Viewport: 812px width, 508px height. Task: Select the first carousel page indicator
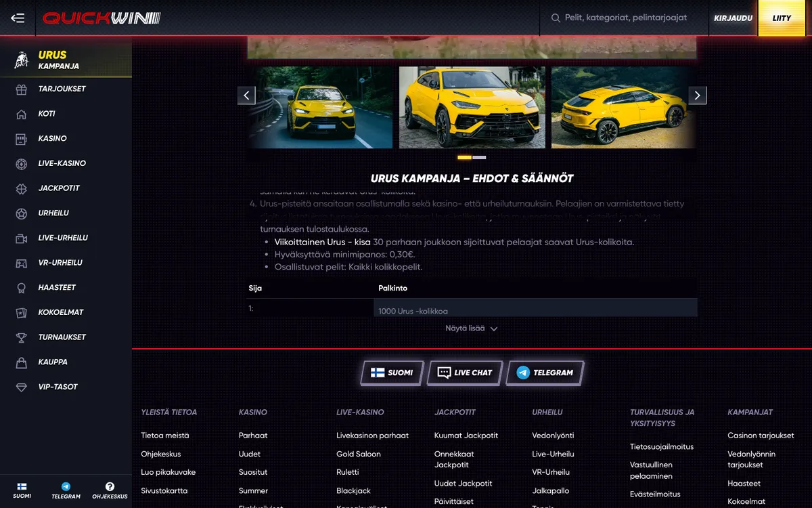[464, 157]
